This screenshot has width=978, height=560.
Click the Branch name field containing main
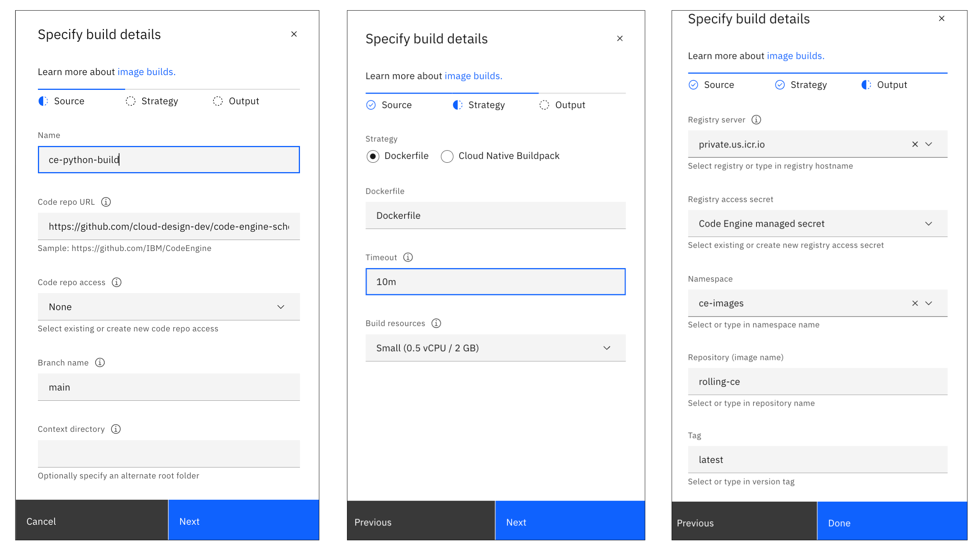(168, 387)
